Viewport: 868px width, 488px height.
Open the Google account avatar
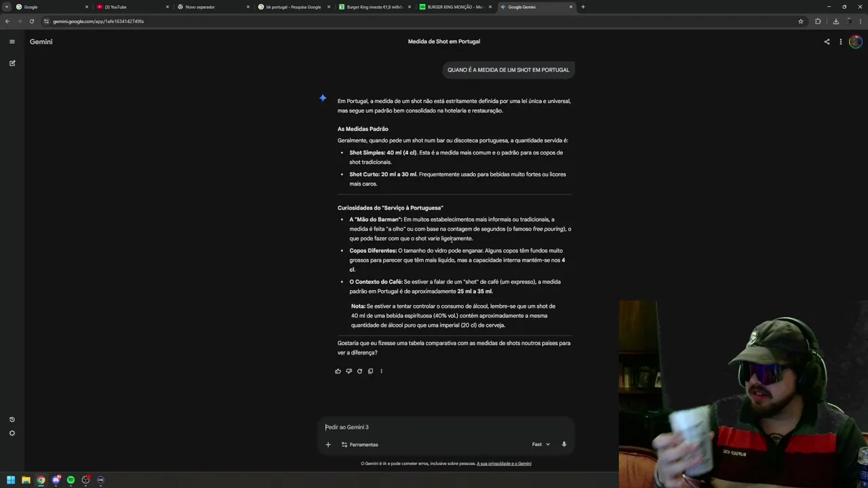856,41
